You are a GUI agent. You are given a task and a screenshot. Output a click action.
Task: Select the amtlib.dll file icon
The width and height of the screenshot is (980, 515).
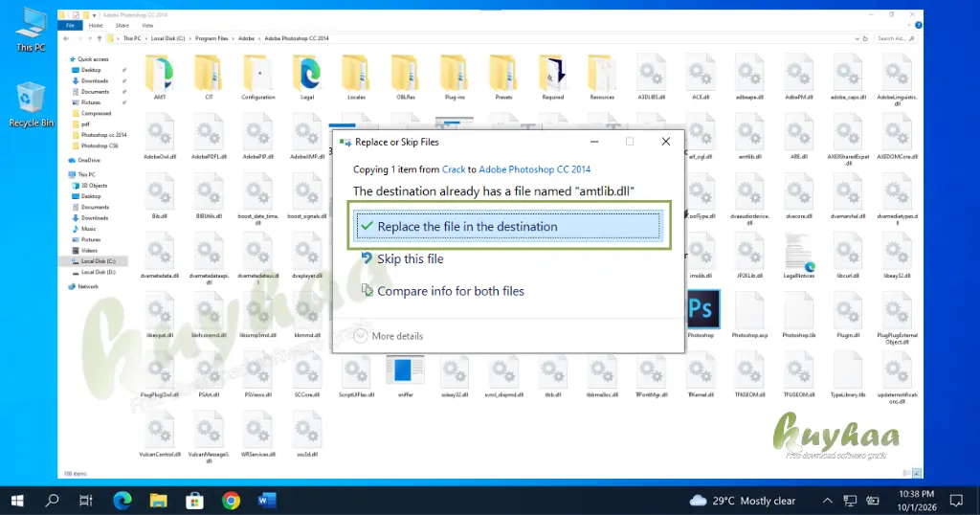[749, 137]
